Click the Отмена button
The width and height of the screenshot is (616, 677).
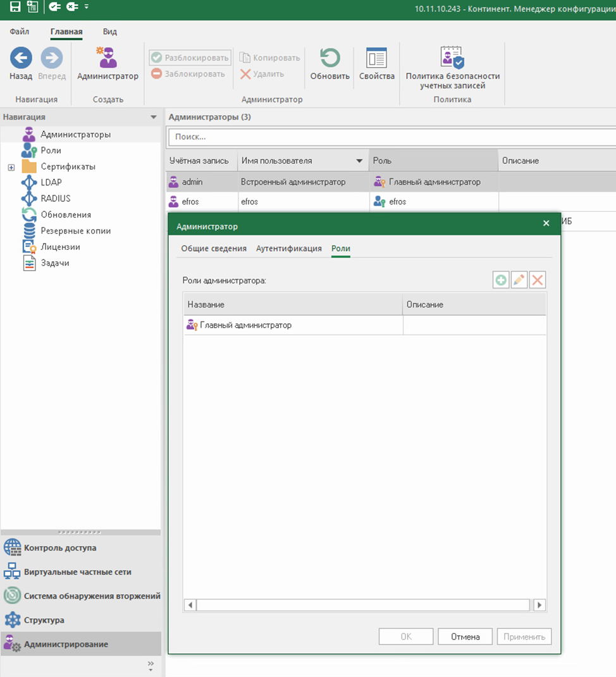tap(465, 637)
